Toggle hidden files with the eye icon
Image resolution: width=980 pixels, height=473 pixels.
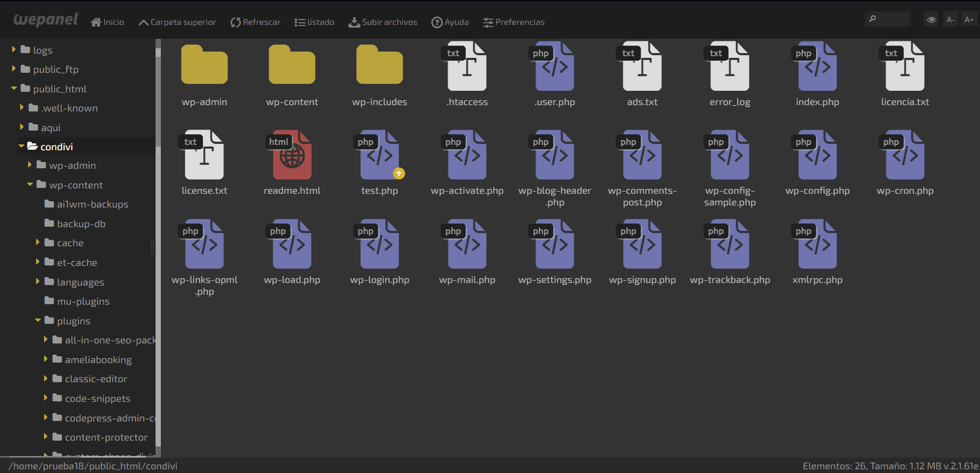pos(931,20)
